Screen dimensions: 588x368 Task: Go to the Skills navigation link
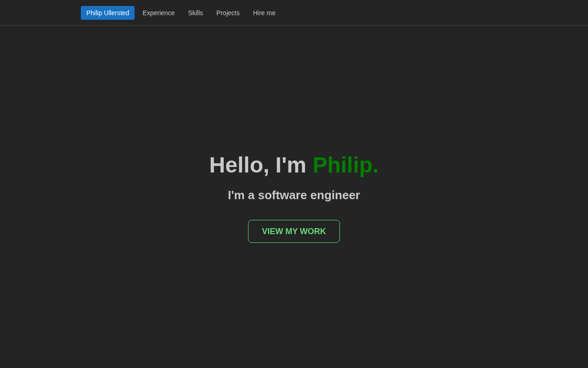(195, 13)
